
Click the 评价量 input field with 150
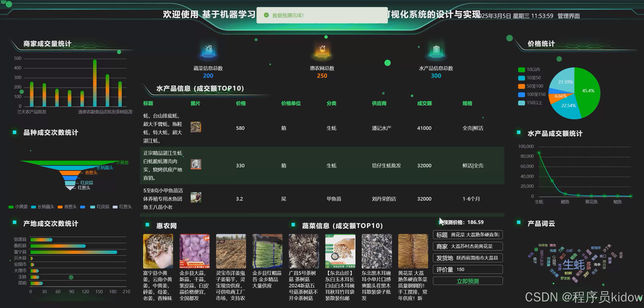click(468, 269)
